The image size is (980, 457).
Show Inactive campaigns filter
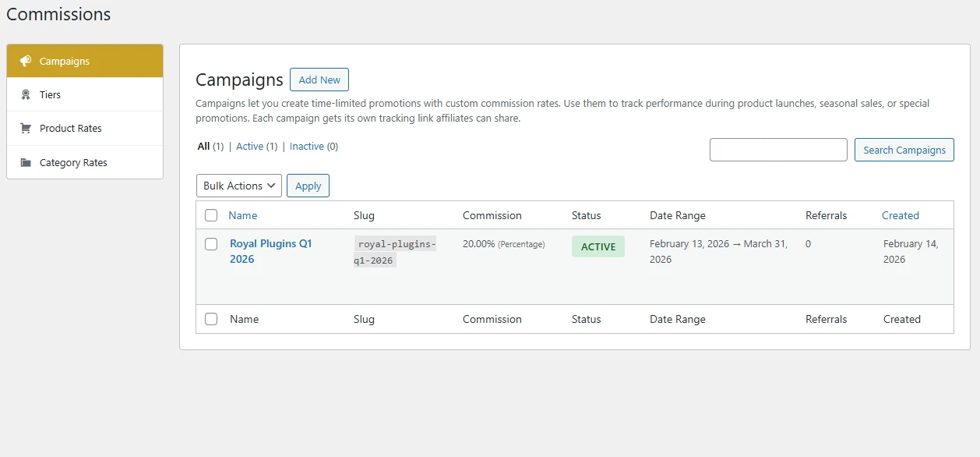[x=306, y=147]
